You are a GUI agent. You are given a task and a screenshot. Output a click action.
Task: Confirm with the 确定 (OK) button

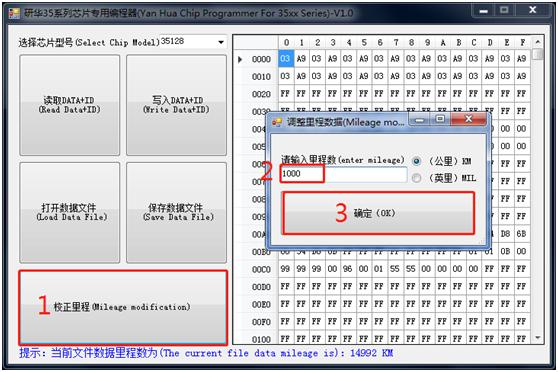378,213
